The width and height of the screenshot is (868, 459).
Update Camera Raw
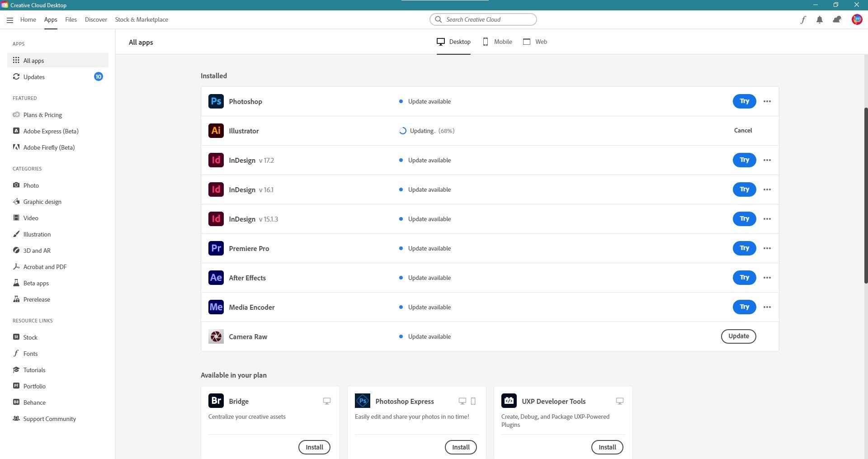[738, 336]
